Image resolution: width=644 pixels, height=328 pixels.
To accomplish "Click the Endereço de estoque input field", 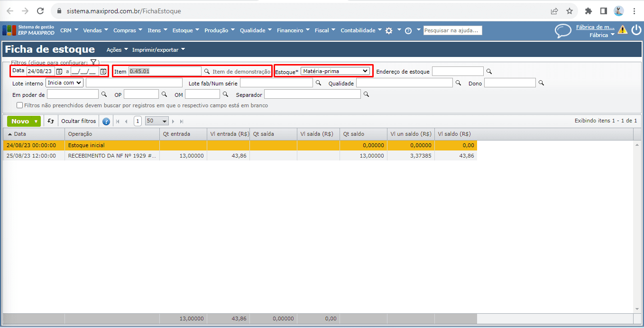I will (x=458, y=71).
